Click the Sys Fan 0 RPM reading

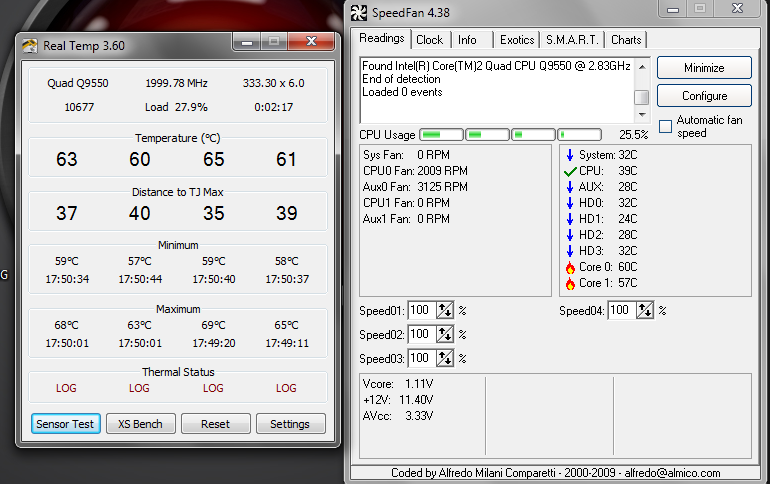tap(406, 155)
